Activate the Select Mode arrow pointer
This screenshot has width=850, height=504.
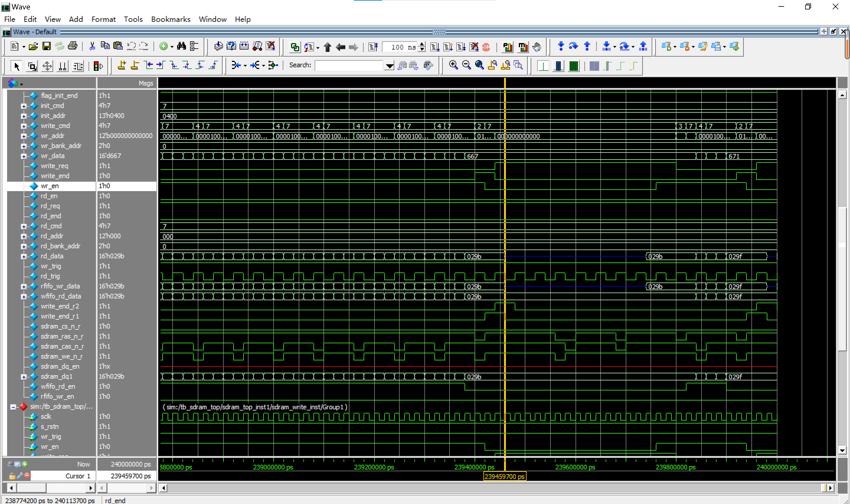16,66
